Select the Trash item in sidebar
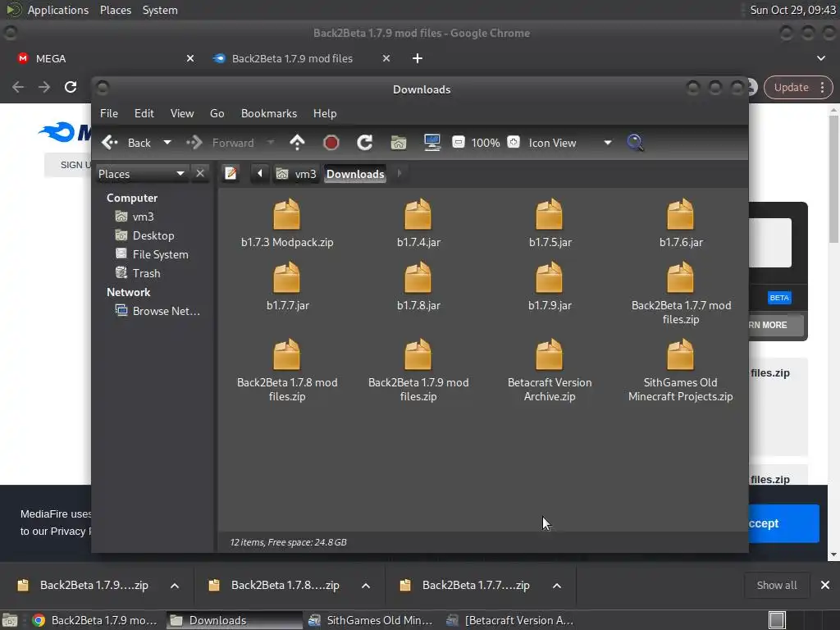Viewport: 840px width, 630px height. click(146, 273)
